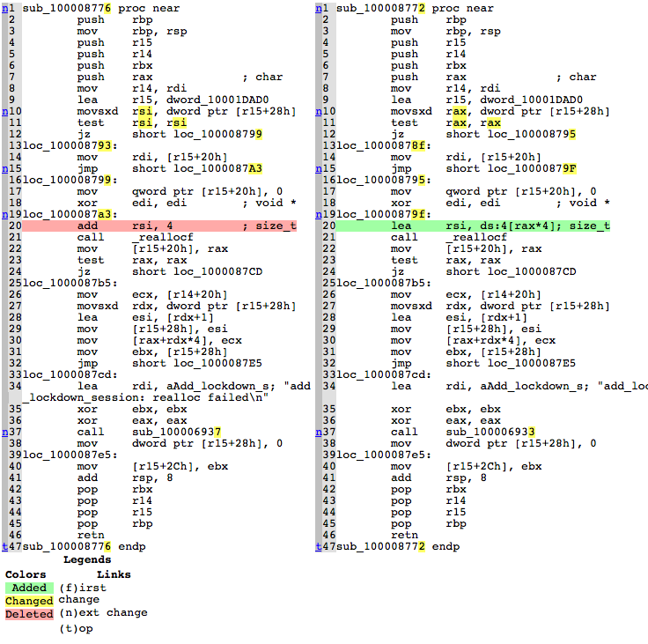Click the yellow Changed legend swatch

(x=28, y=601)
